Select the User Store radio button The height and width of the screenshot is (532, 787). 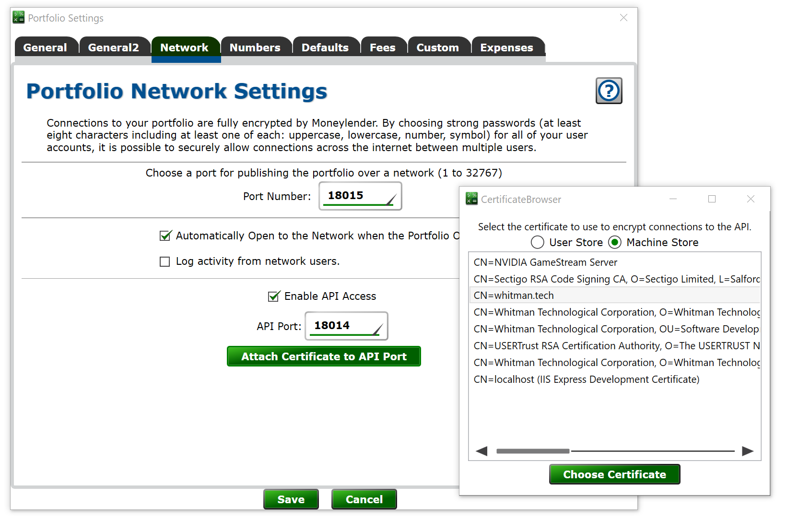coord(538,242)
